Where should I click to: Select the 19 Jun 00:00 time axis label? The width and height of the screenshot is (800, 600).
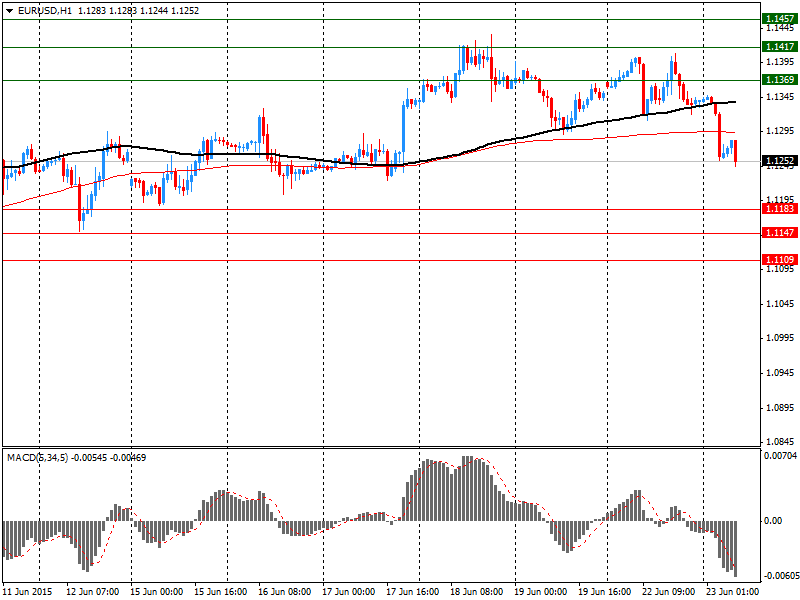click(x=540, y=592)
